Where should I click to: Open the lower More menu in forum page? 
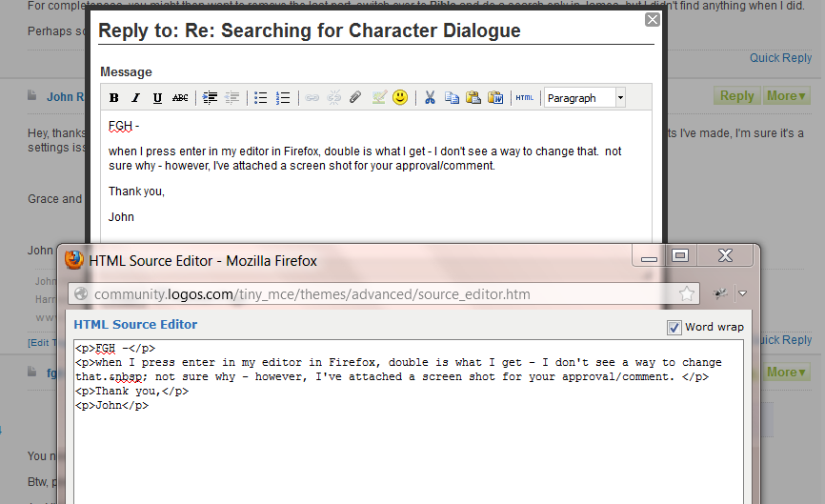(x=786, y=372)
